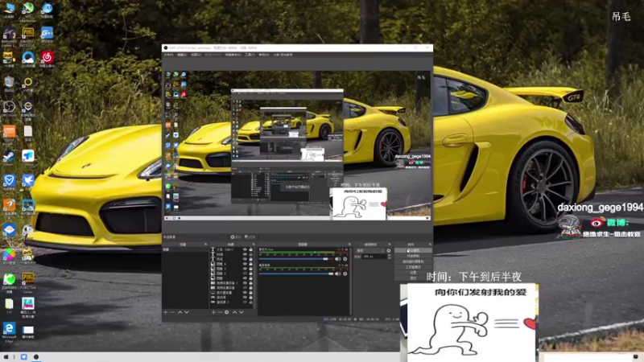Pop out the Scenes dock panel

[x=206, y=245]
